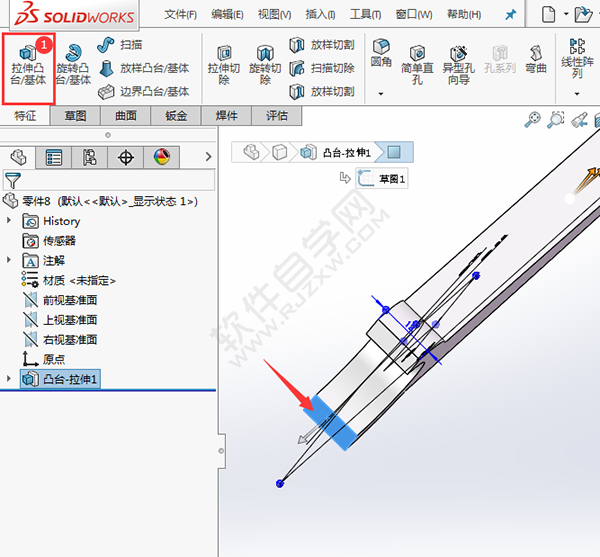
Task: Click the New document icon
Action: click(x=548, y=15)
